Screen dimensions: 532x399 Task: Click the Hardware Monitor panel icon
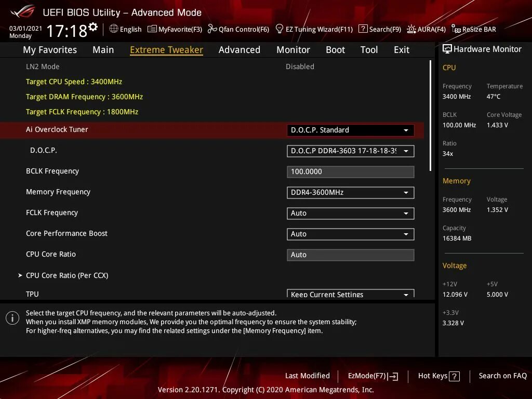(448, 48)
